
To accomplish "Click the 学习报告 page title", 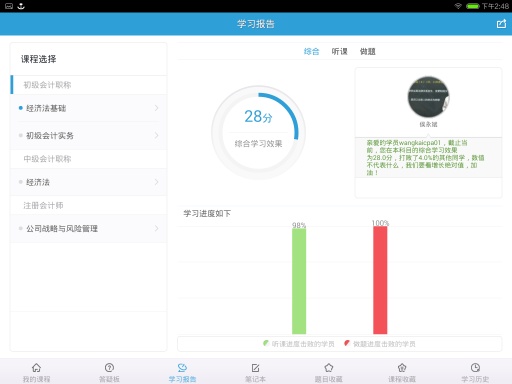I will (x=256, y=24).
